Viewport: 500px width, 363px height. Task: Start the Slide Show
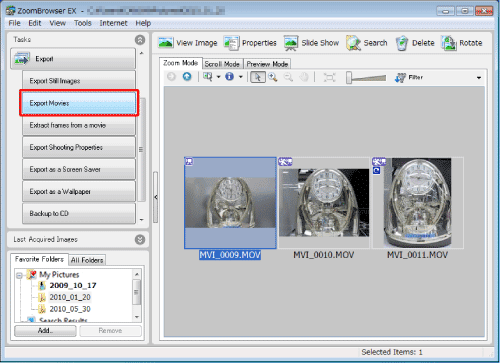311,43
